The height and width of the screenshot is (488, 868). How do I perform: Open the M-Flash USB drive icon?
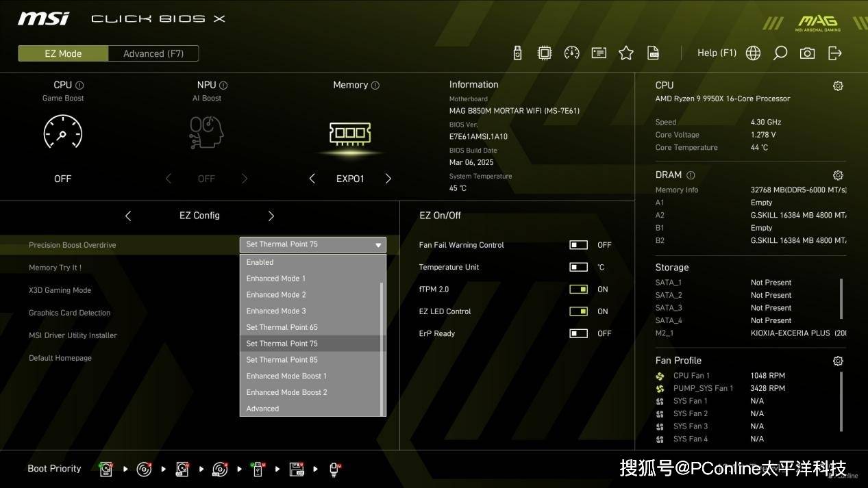pos(518,53)
